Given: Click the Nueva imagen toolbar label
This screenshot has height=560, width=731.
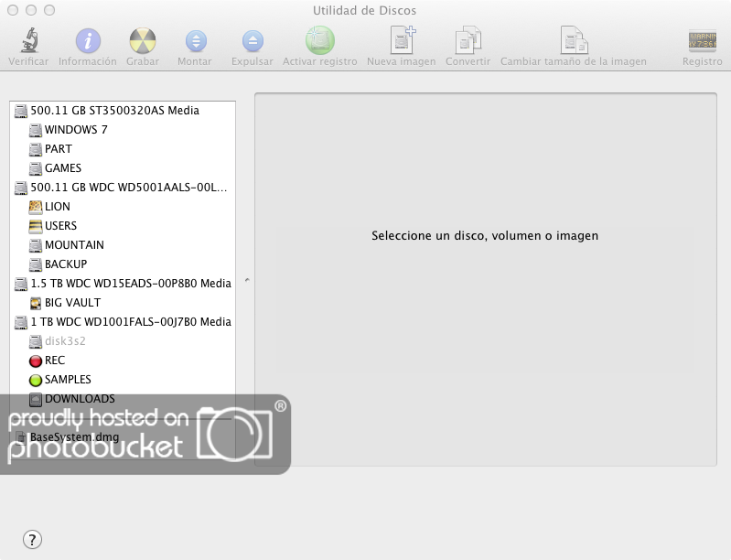Looking at the screenshot, I should click(x=402, y=61).
